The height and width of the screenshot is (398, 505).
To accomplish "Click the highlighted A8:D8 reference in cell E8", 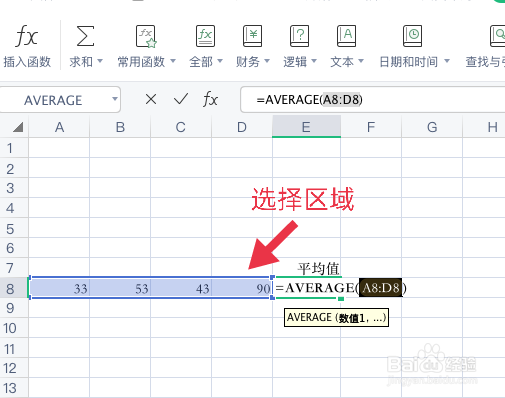I will [x=380, y=288].
